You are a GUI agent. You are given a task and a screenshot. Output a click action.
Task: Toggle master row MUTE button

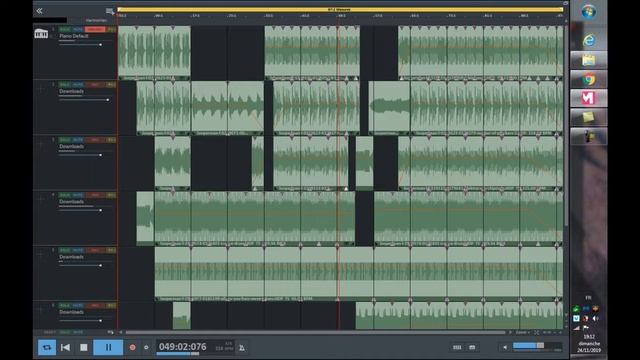pos(78,332)
